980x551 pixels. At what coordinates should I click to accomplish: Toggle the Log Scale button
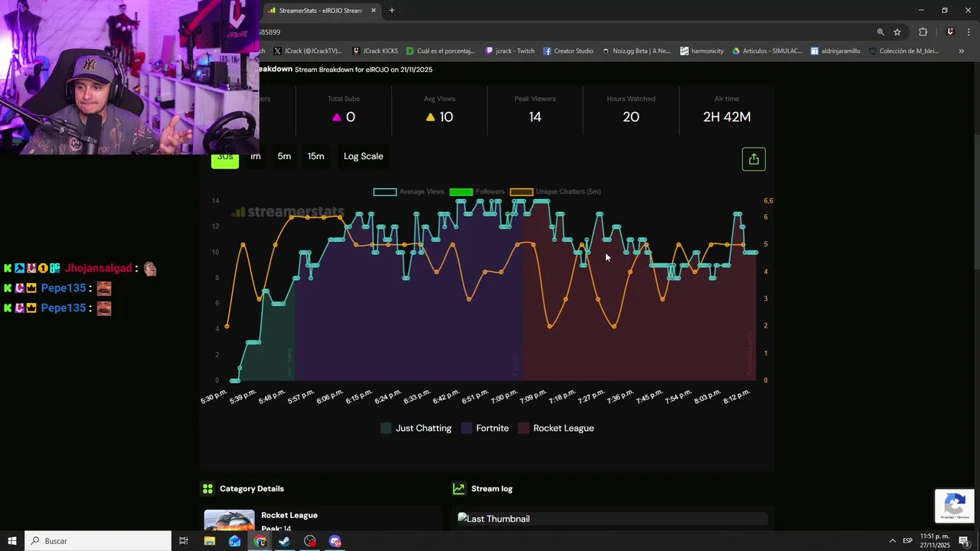(x=363, y=156)
